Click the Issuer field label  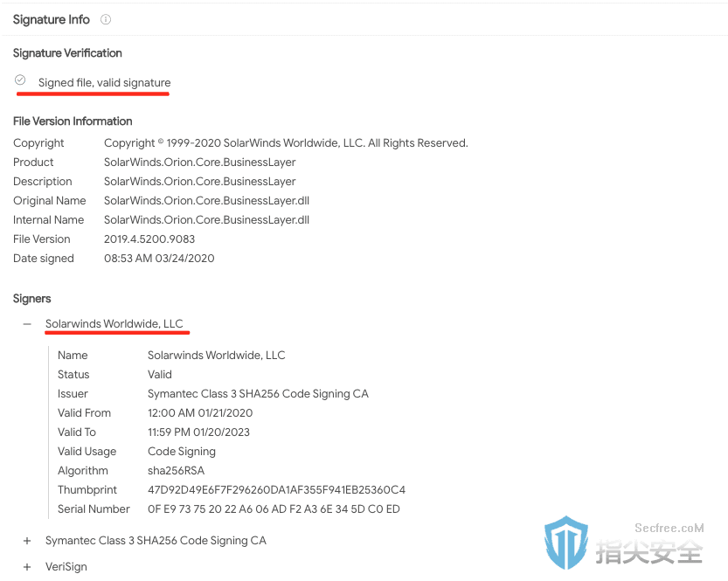tap(73, 394)
